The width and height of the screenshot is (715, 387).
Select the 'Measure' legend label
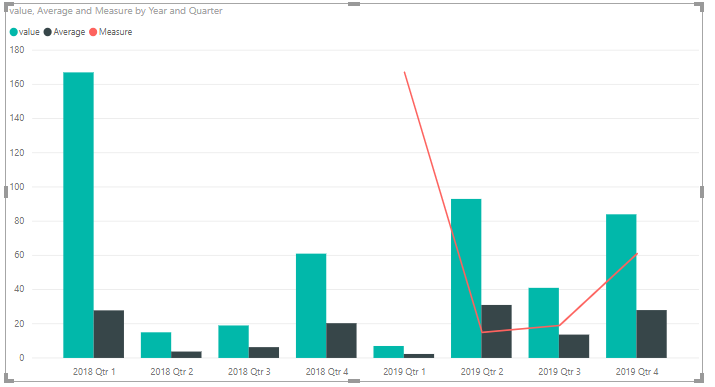pyautogui.click(x=115, y=32)
